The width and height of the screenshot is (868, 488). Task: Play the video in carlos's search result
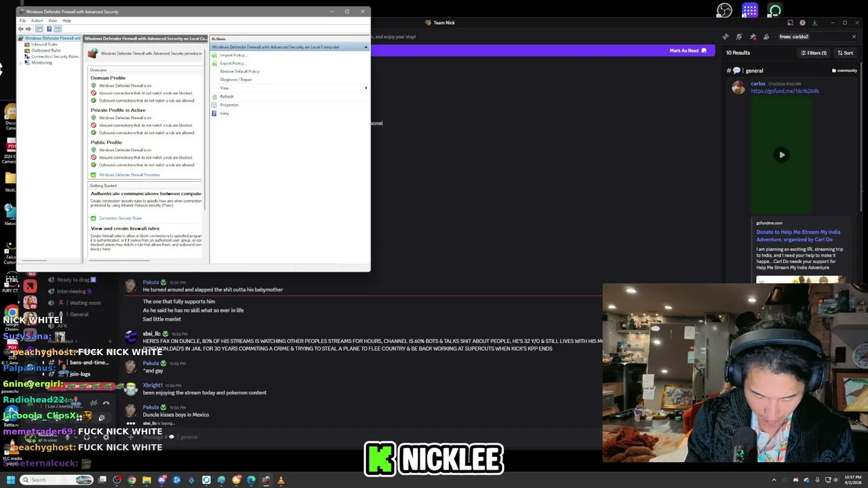click(782, 155)
